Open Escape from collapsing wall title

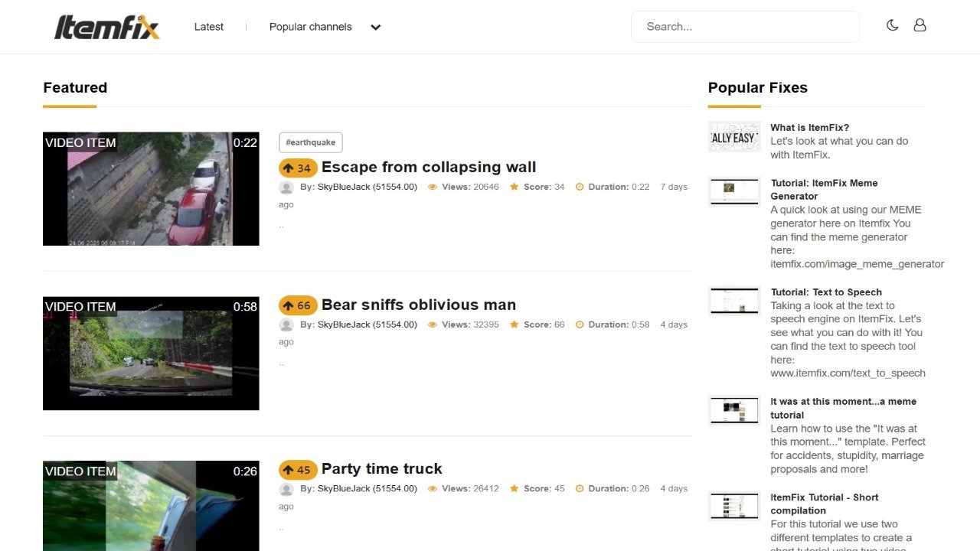(429, 167)
